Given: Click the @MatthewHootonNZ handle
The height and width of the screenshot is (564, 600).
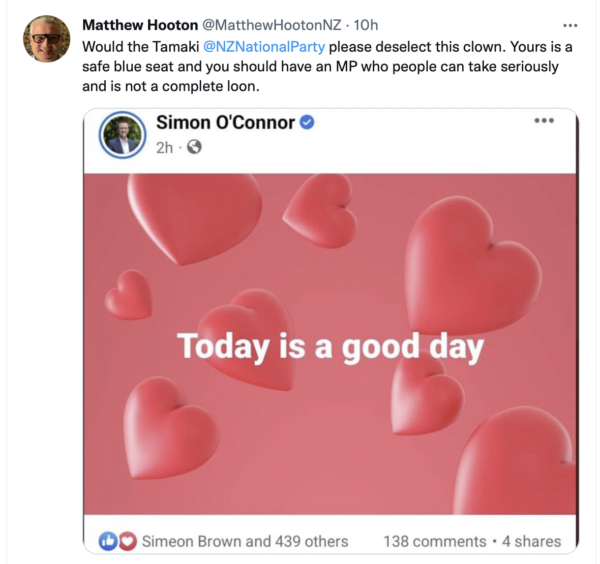Looking at the screenshot, I should 268,24.
